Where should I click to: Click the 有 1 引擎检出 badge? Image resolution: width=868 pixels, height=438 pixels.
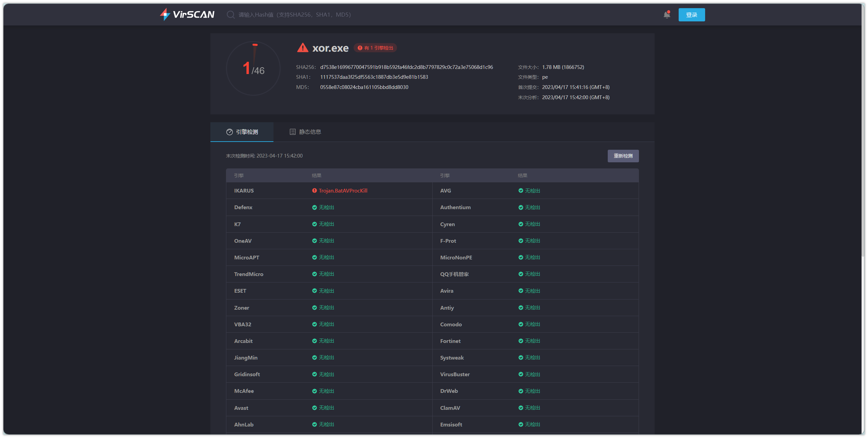click(x=375, y=48)
